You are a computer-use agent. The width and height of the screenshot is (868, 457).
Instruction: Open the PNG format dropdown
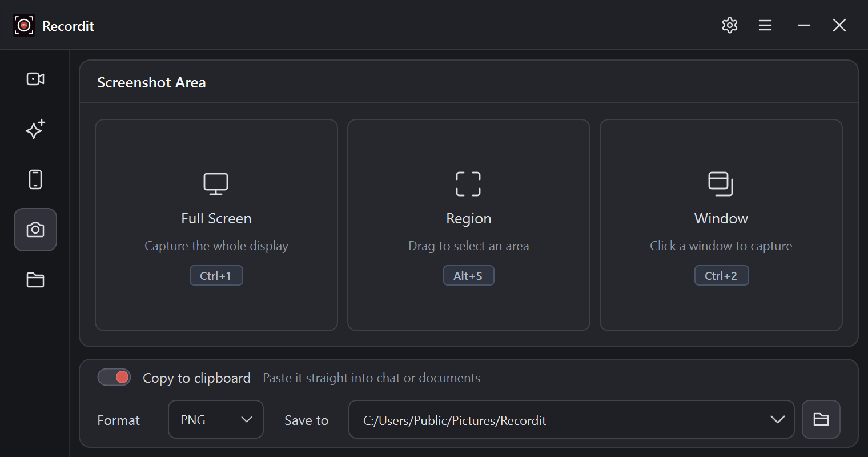pos(216,419)
